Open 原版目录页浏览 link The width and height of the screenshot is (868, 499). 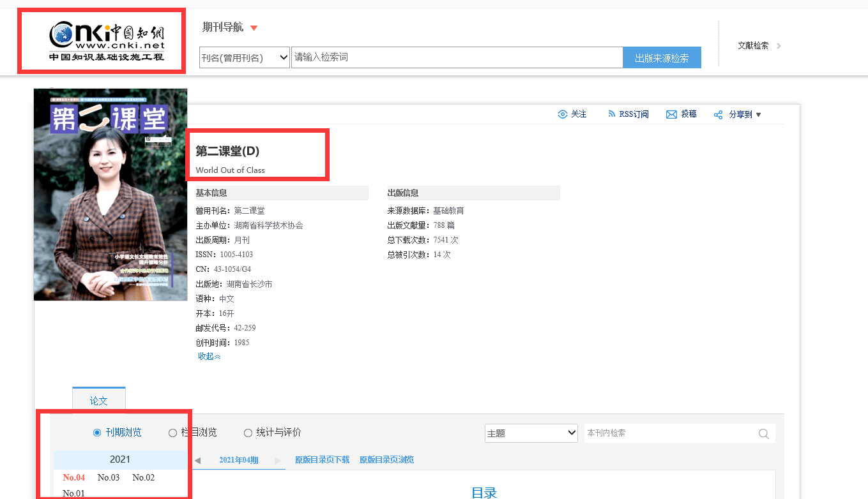click(386, 460)
